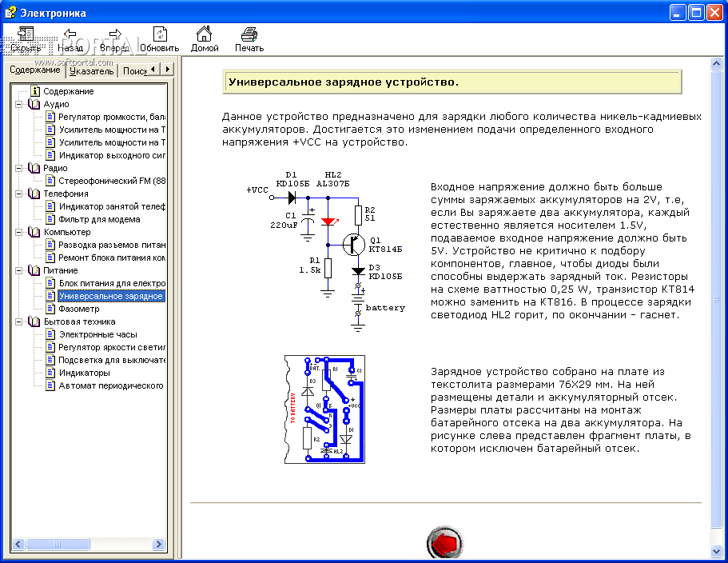Select the top Содержание tree item
The height and width of the screenshot is (563, 728).
click(68, 91)
